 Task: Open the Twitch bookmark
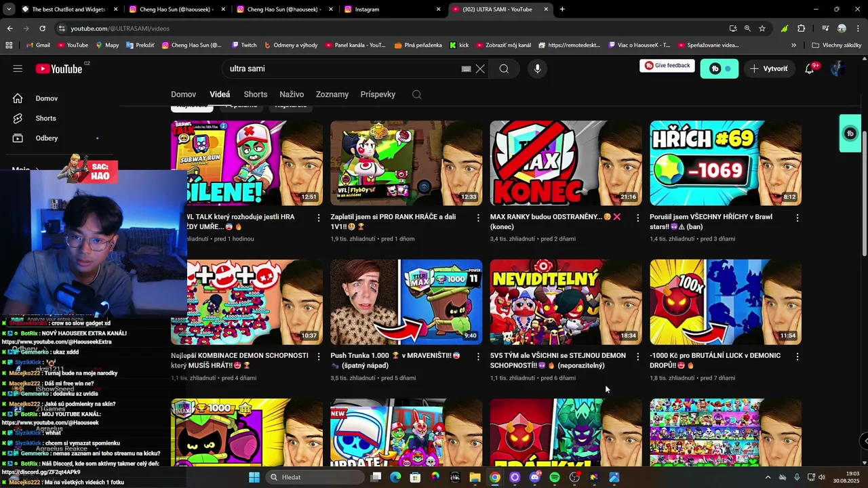click(244, 45)
